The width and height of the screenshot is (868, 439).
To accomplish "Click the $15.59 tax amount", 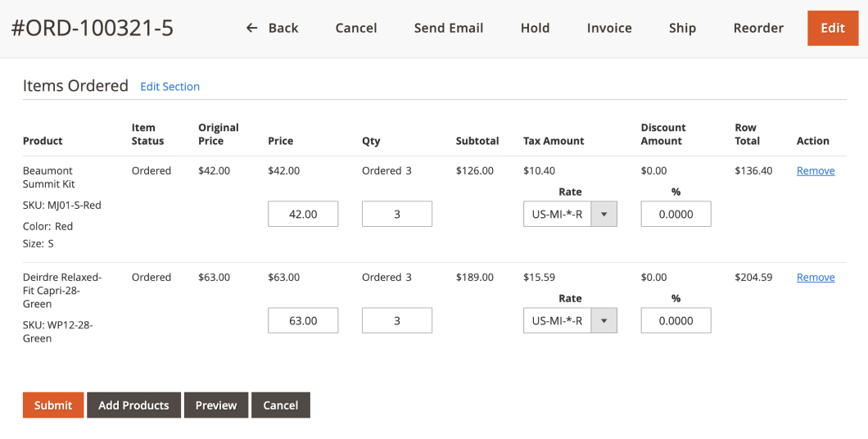I will pyautogui.click(x=539, y=277).
